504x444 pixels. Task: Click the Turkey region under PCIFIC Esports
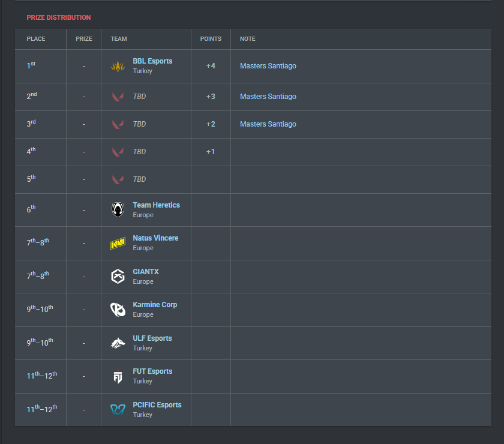coord(143,415)
